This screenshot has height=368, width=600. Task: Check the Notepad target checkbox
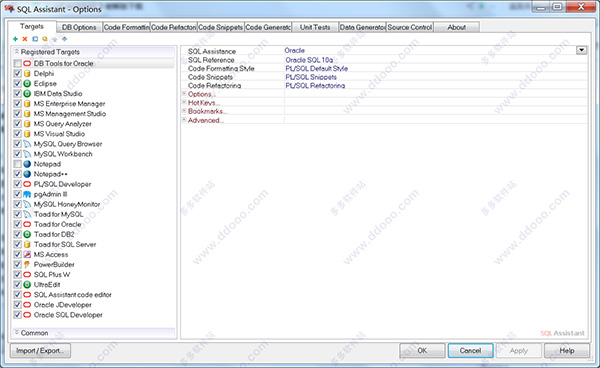coord(18,164)
